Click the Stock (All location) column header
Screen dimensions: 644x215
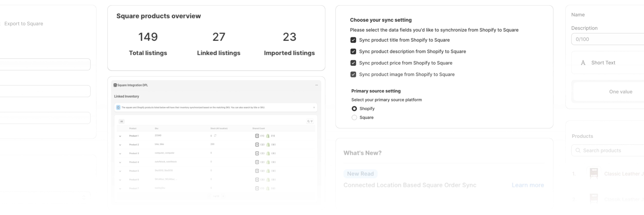[x=219, y=128]
